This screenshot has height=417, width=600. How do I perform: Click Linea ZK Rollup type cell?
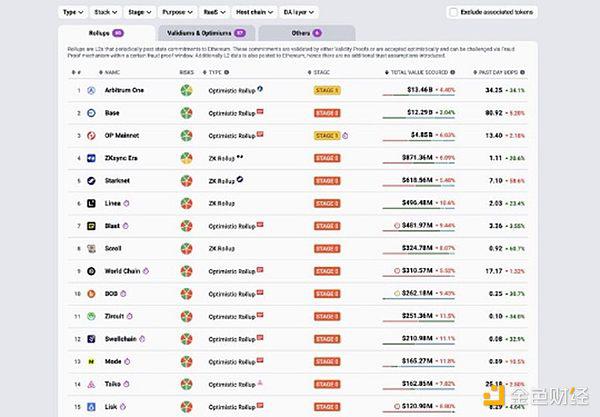(222, 204)
